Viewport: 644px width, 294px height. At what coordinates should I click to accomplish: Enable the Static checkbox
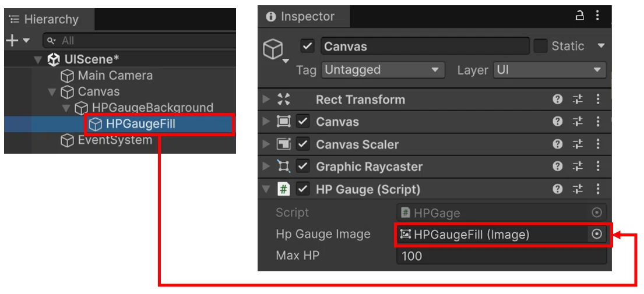540,46
